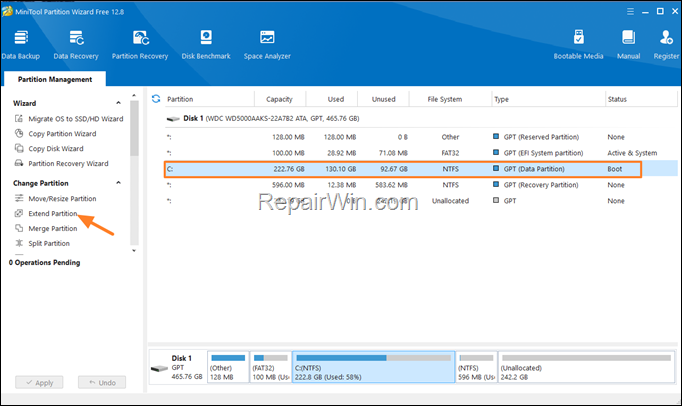The width and height of the screenshot is (682, 406).
Task: Select the GPT Reserved Partition row
Action: [421, 137]
